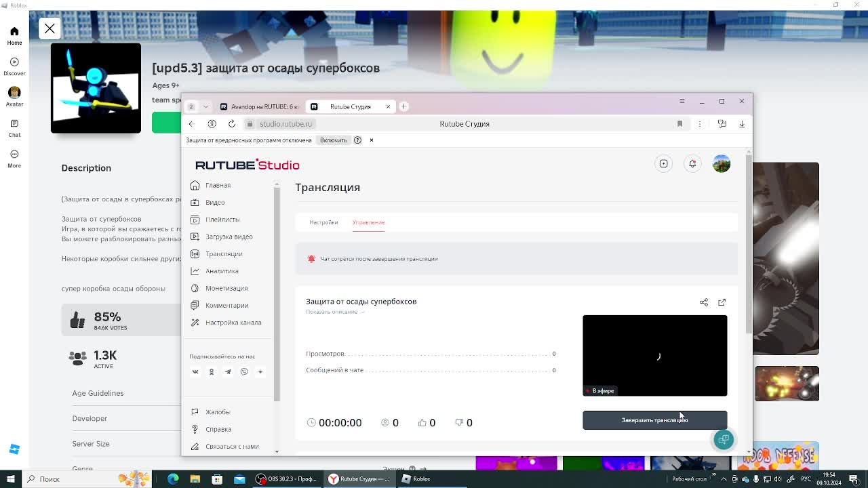The image size is (868, 488).
Task: Open browser downloads icon
Action: click(742, 124)
